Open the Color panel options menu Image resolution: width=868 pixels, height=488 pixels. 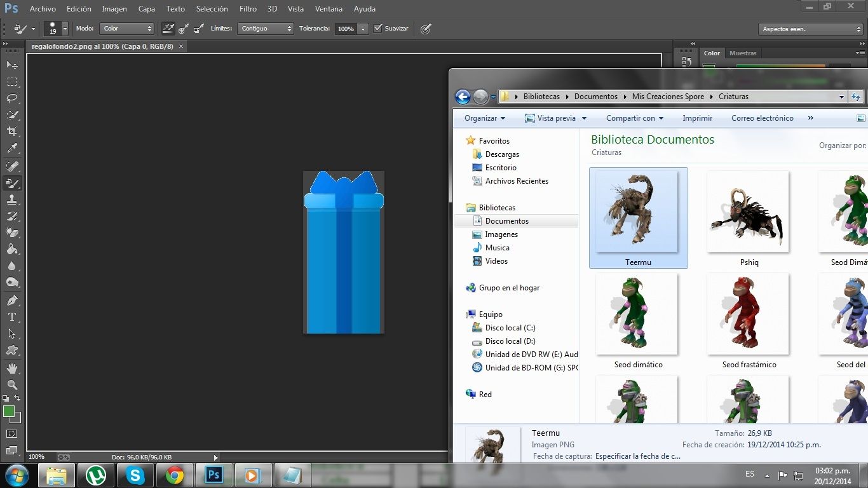[860, 53]
